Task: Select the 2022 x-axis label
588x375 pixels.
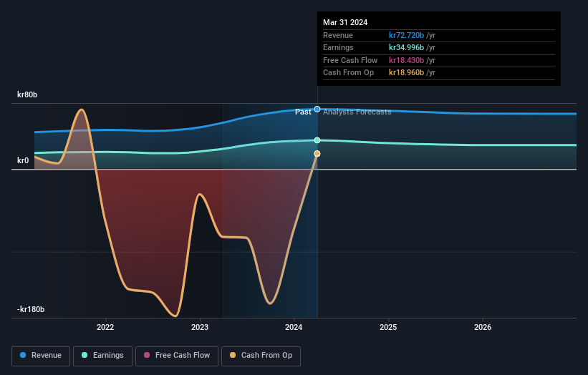Action: tap(105, 327)
